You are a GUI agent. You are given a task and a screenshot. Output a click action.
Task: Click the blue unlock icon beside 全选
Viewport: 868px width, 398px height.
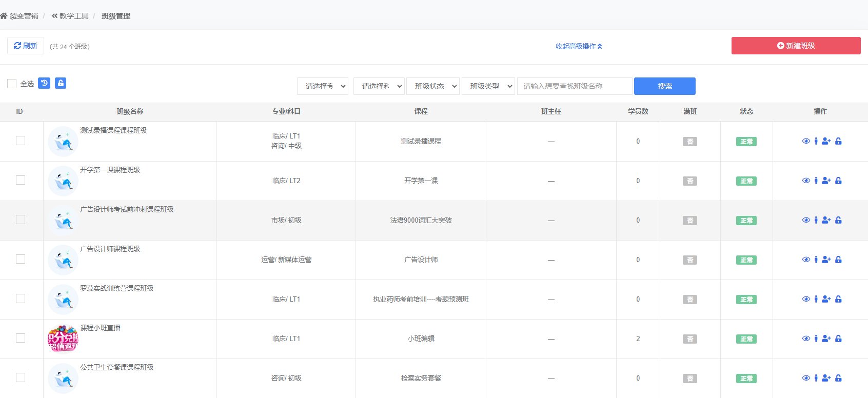pyautogui.click(x=61, y=83)
